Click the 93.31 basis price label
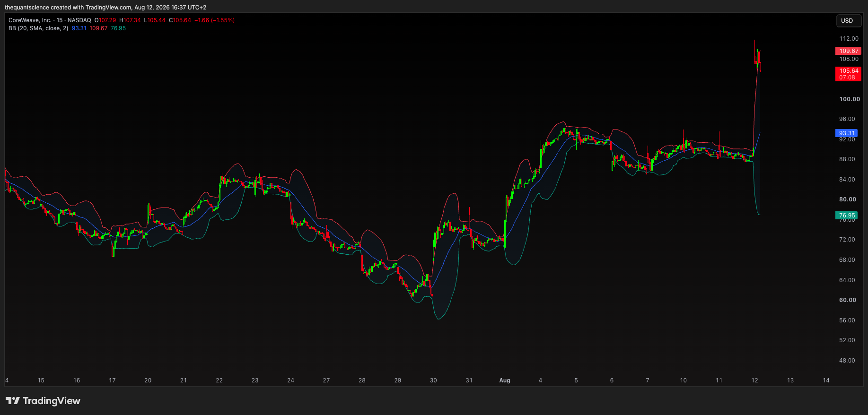The height and width of the screenshot is (415, 868). (847, 133)
